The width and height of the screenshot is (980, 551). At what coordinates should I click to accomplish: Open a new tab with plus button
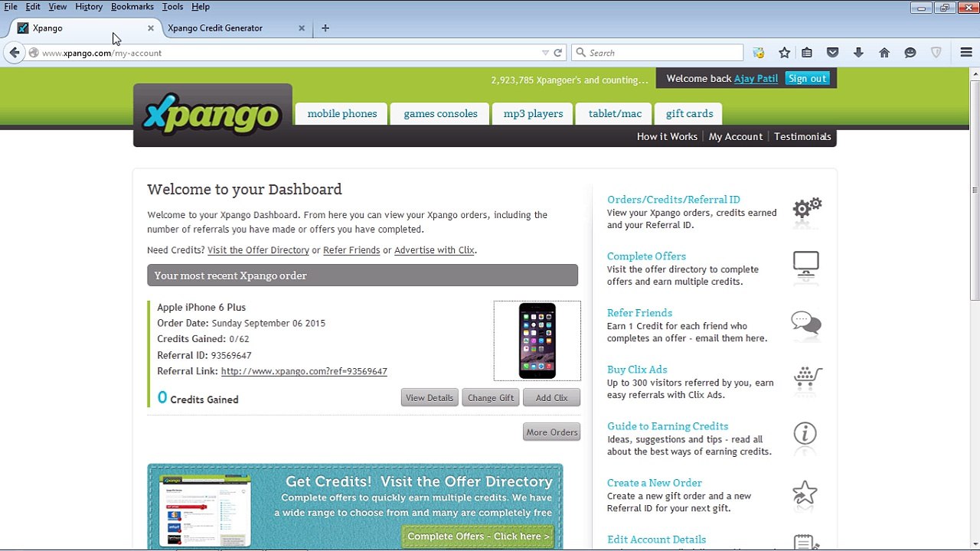click(x=325, y=28)
